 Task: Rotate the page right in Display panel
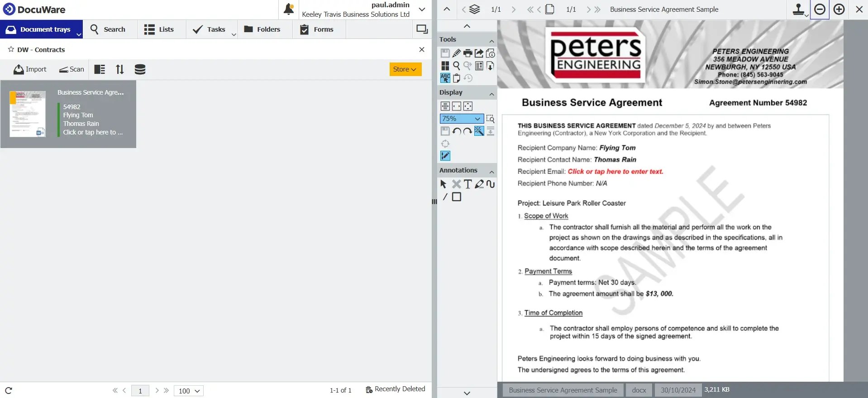468,131
